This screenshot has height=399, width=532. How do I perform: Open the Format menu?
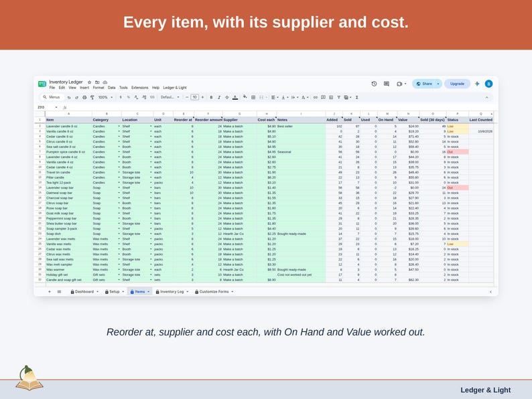click(98, 88)
